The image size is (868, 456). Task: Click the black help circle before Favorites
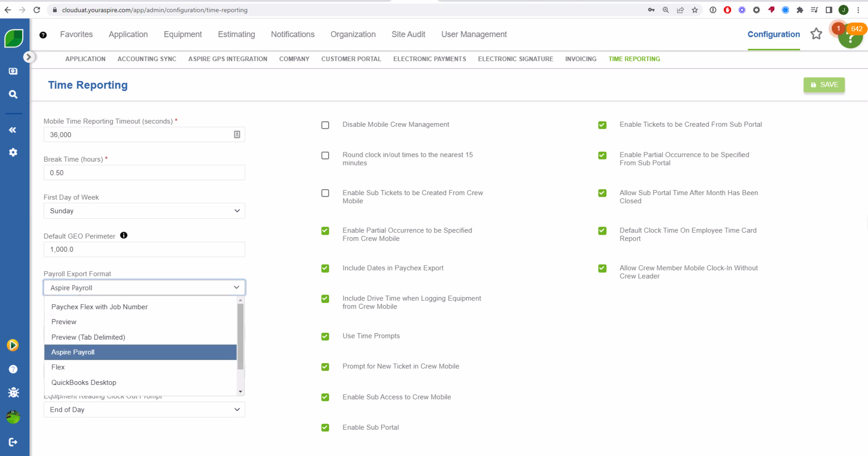43,35
